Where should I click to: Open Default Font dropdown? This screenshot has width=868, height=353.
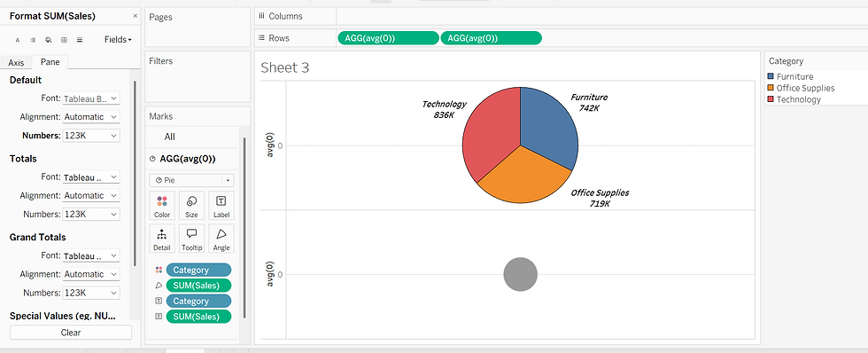click(x=91, y=98)
